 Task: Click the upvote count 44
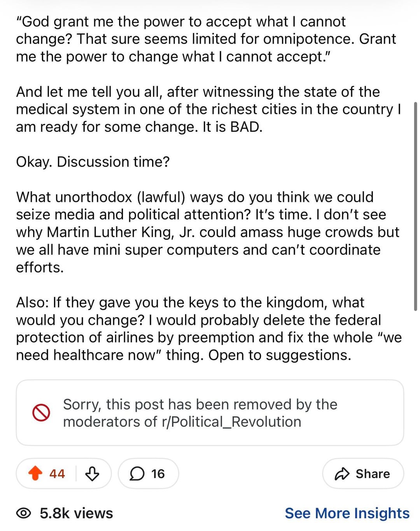coord(57,474)
